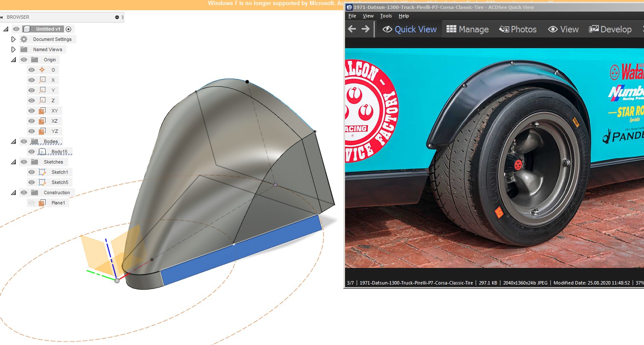Click the Sketch1 sketch icon
The width and height of the screenshot is (644, 345).
[x=42, y=172]
